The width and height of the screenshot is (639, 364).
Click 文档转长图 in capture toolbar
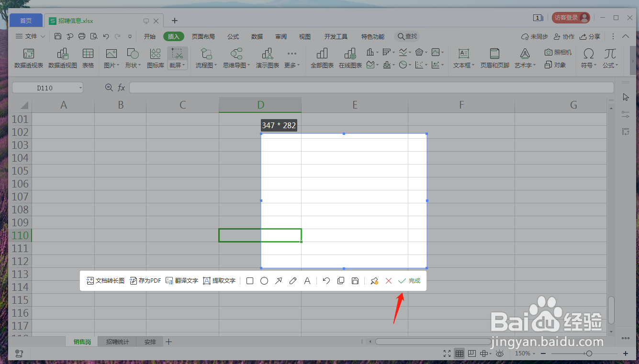(x=105, y=281)
